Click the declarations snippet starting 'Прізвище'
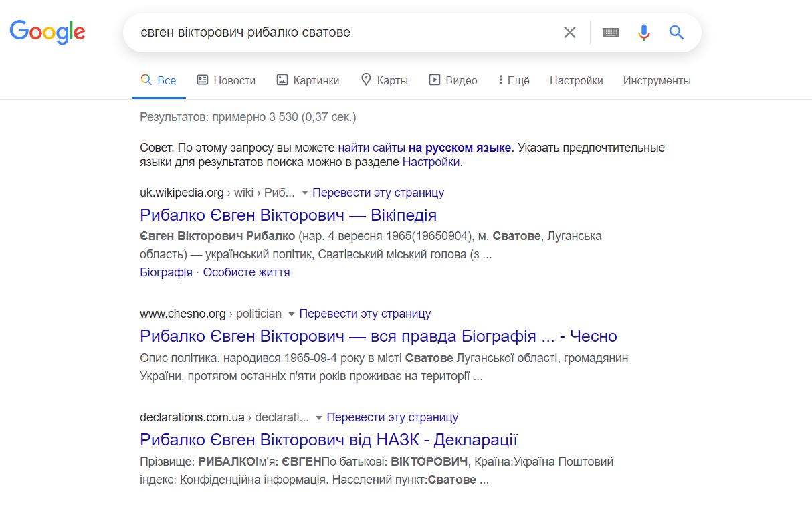Image resolution: width=812 pixels, height=505 pixels. (x=377, y=471)
